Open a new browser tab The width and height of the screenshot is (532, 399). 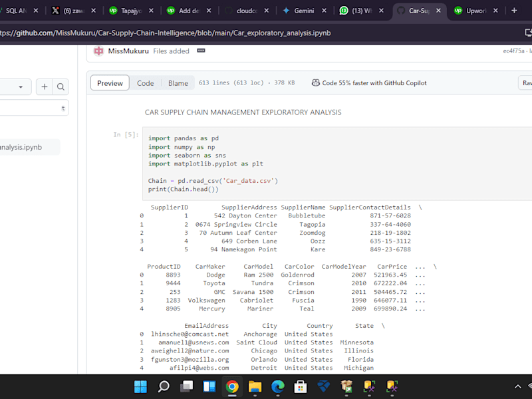(514, 11)
